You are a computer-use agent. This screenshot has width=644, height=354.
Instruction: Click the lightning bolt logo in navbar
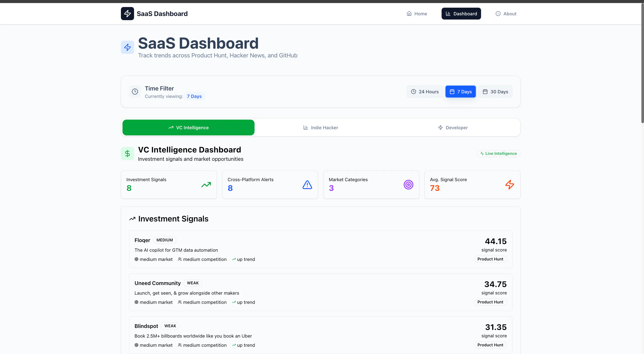[127, 14]
